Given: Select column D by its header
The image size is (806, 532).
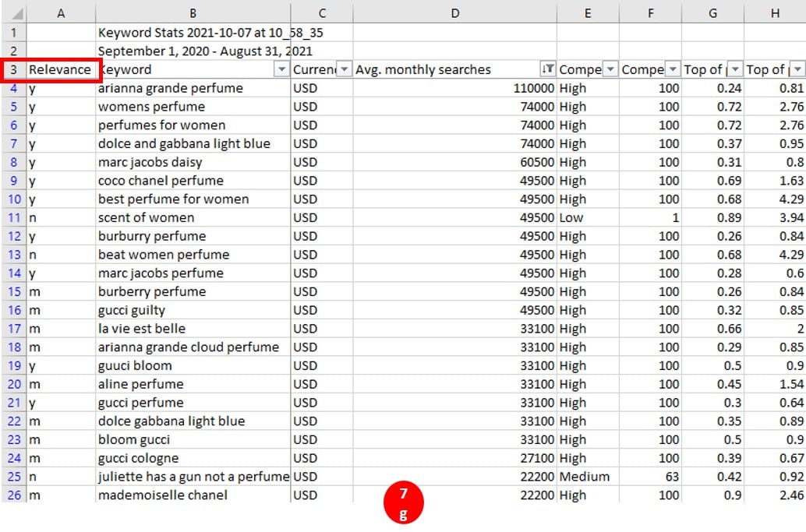Looking at the screenshot, I should (455, 13).
